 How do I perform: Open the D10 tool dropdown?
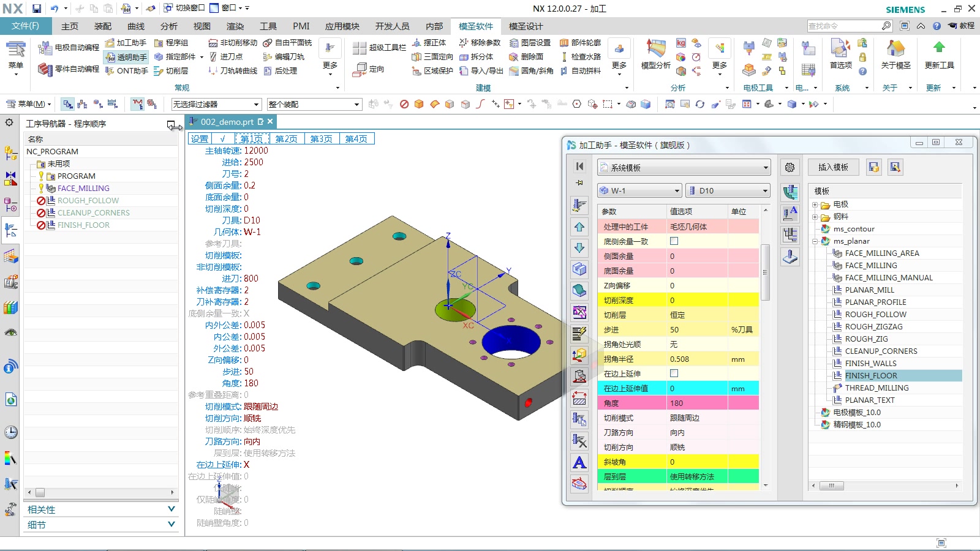(728, 190)
